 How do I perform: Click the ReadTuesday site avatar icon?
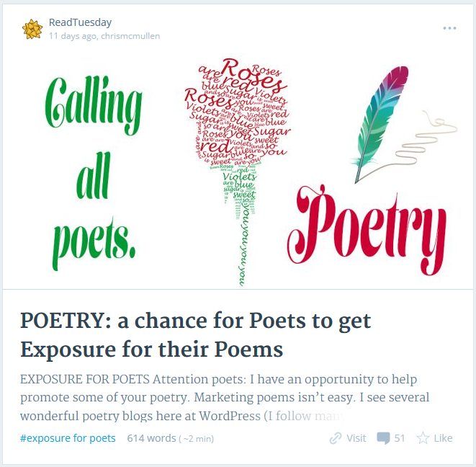(x=32, y=29)
